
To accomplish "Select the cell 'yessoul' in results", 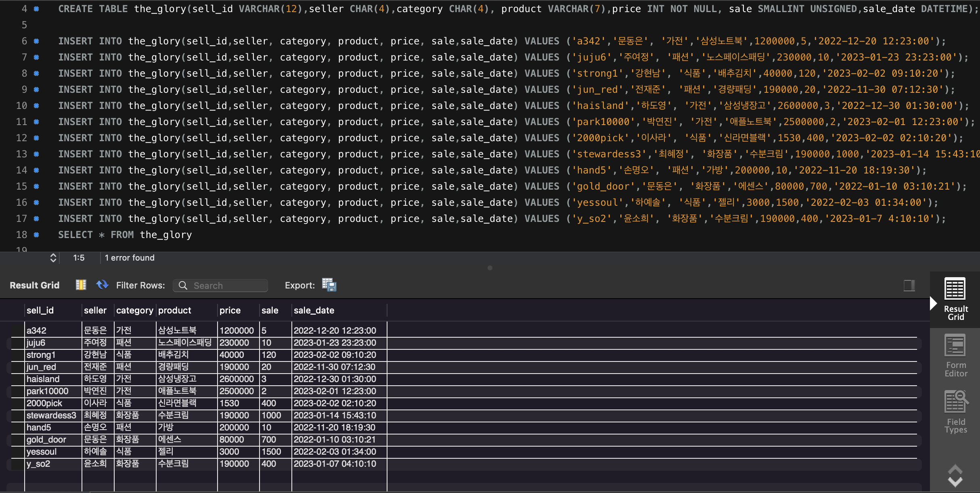I will (x=53, y=451).
